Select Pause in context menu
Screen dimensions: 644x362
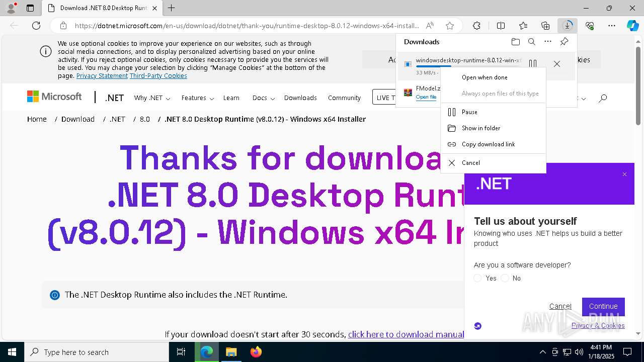tap(493, 112)
